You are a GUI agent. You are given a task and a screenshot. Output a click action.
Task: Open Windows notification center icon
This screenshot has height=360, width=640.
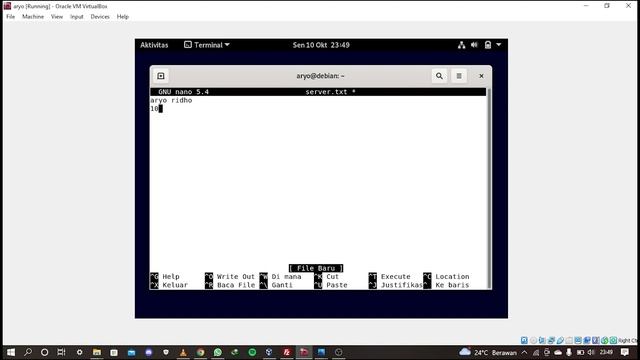tap(625, 352)
